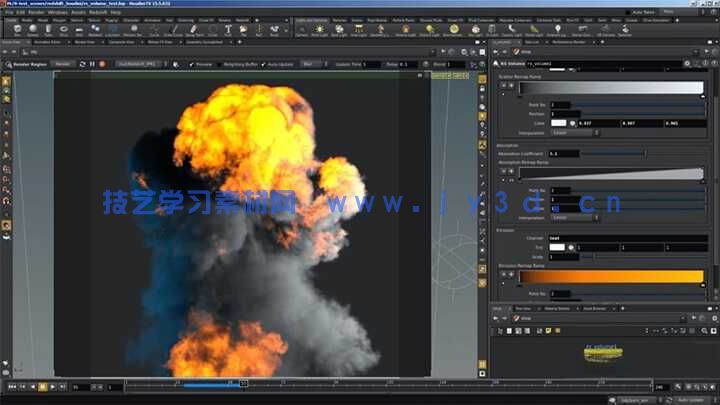
Task: Click Render Region button
Action: [x=27, y=64]
